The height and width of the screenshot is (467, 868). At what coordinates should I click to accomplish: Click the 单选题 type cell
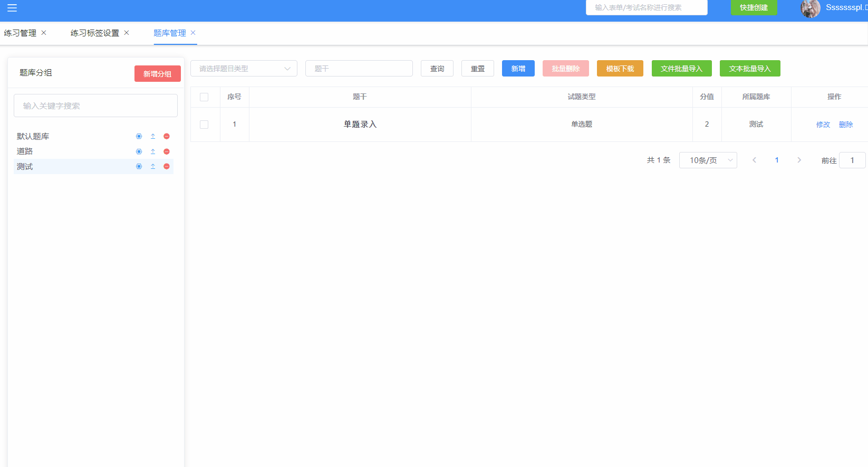pos(582,125)
